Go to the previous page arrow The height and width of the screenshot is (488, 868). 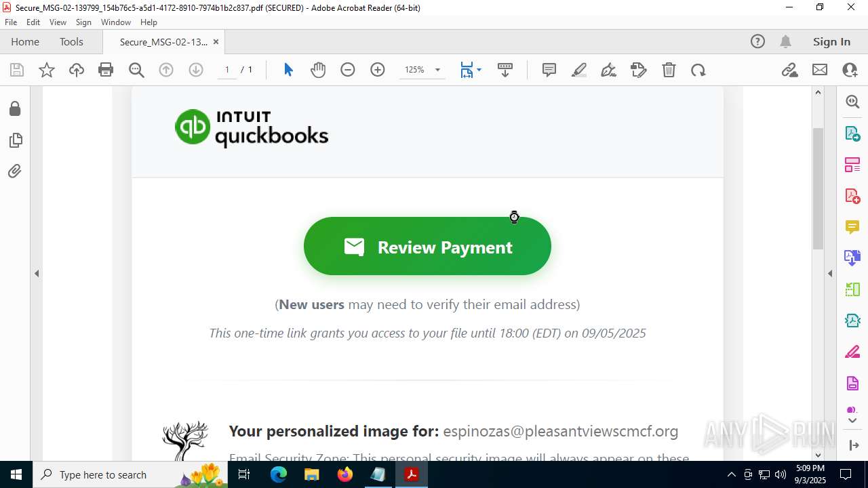[166, 70]
